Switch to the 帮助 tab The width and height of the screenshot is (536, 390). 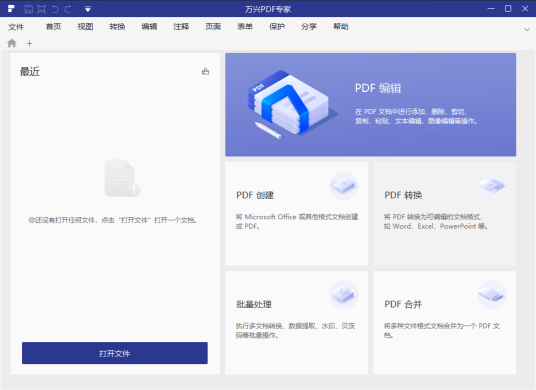341,27
